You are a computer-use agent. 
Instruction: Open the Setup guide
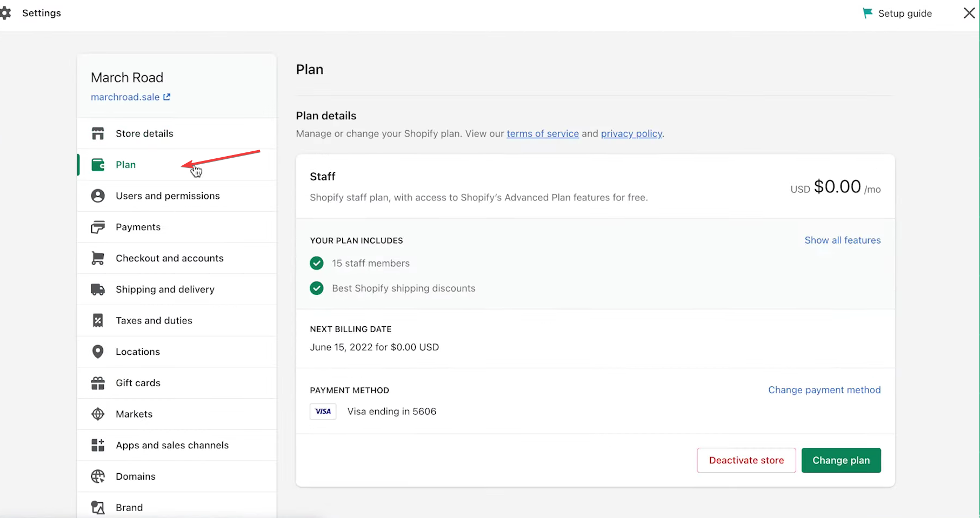point(898,14)
